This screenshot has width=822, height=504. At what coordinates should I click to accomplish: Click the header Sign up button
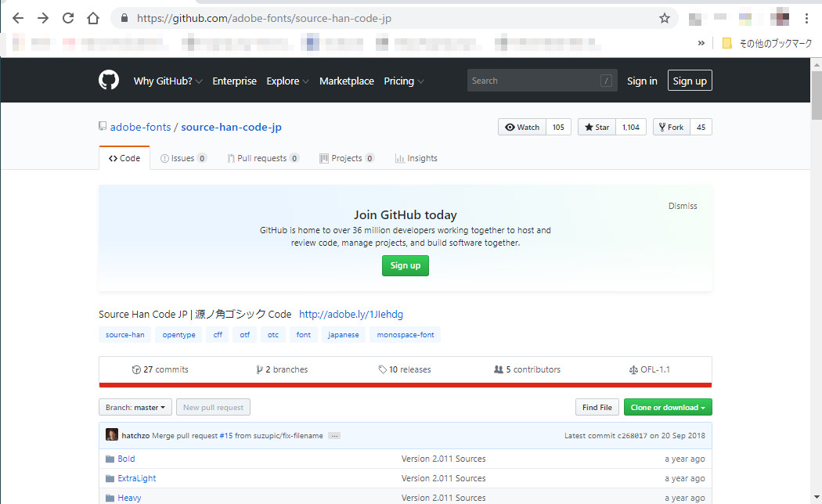tap(690, 81)
